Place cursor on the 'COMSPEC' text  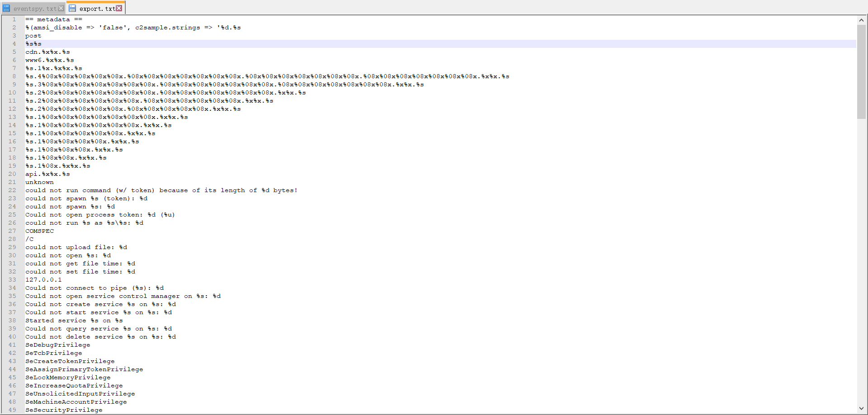click(39, 231)
